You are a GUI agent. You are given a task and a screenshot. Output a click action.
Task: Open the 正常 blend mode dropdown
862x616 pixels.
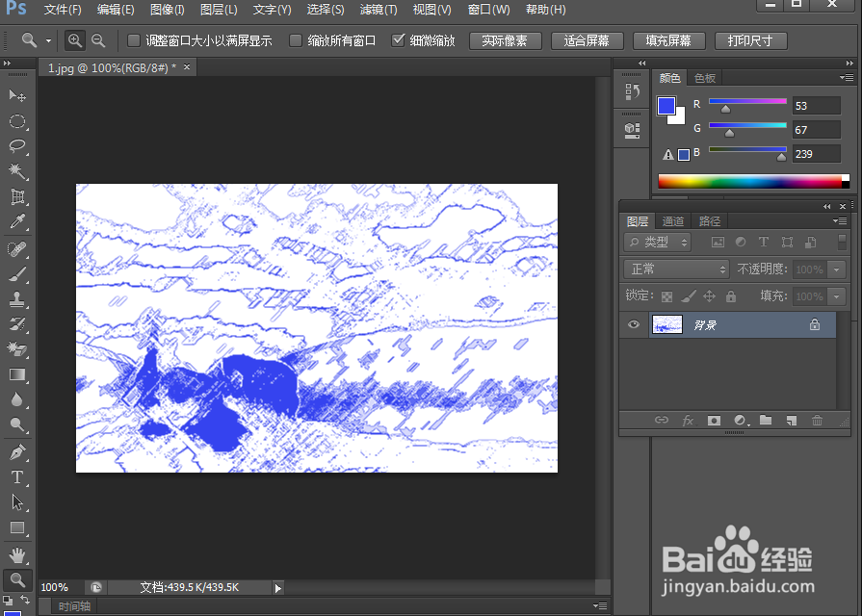674,269
